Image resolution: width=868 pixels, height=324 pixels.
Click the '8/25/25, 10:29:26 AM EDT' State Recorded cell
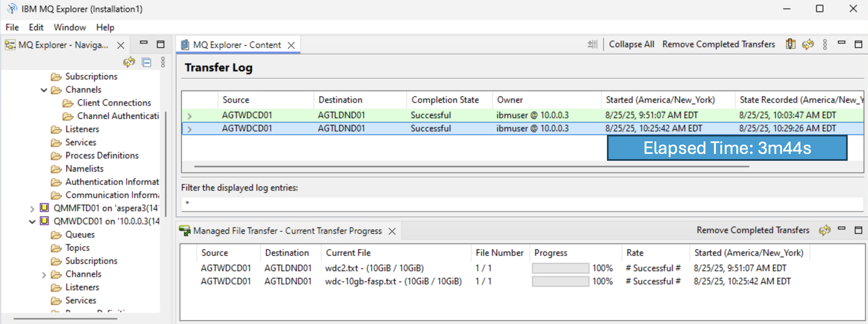point(787,128)
